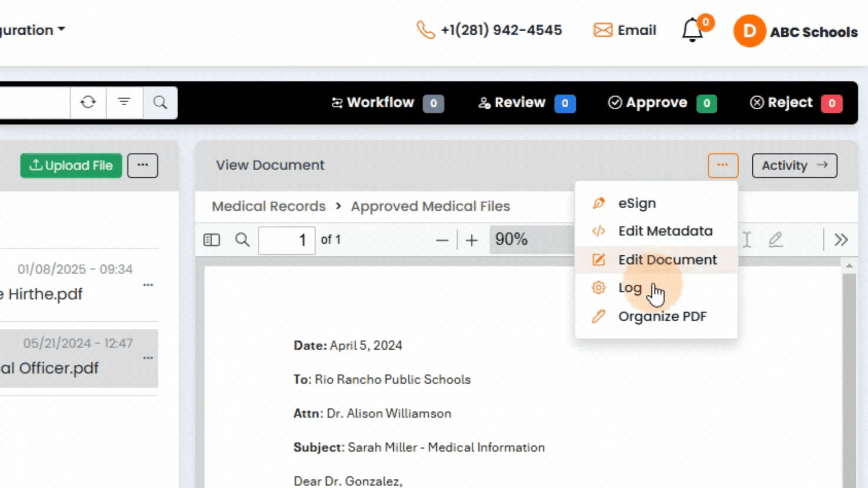Image resolution: width=868 pixels, height=488 pixels.
Task: Expand more tools with the double-chevron
Action: point(842,240)
